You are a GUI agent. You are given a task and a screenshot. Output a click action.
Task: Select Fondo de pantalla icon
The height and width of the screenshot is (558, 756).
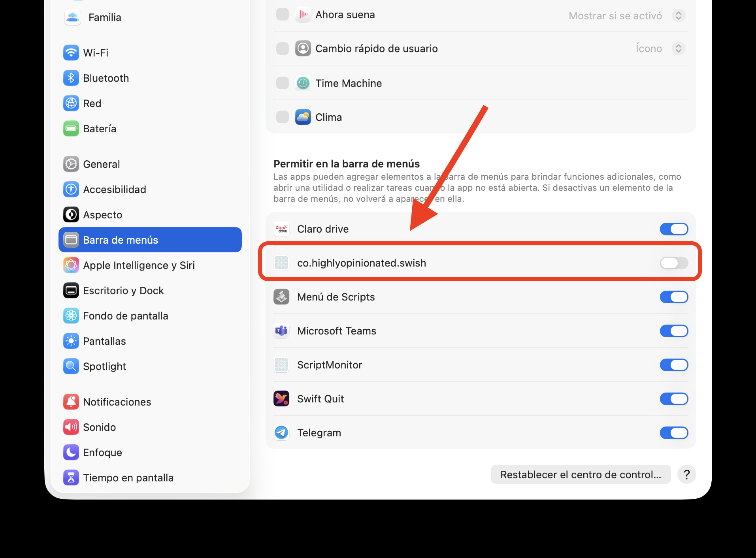71,316
